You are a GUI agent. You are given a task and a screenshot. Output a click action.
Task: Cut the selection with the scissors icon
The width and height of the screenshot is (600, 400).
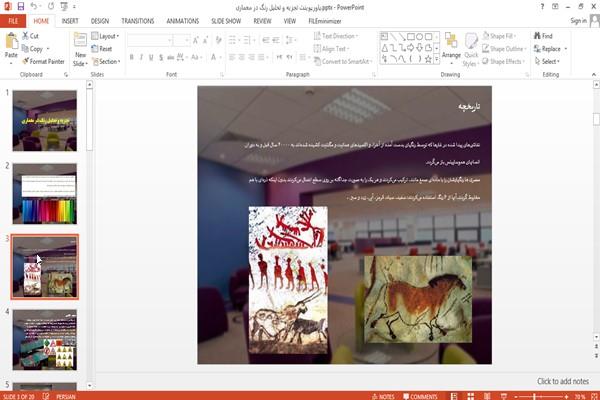(26, 36)
